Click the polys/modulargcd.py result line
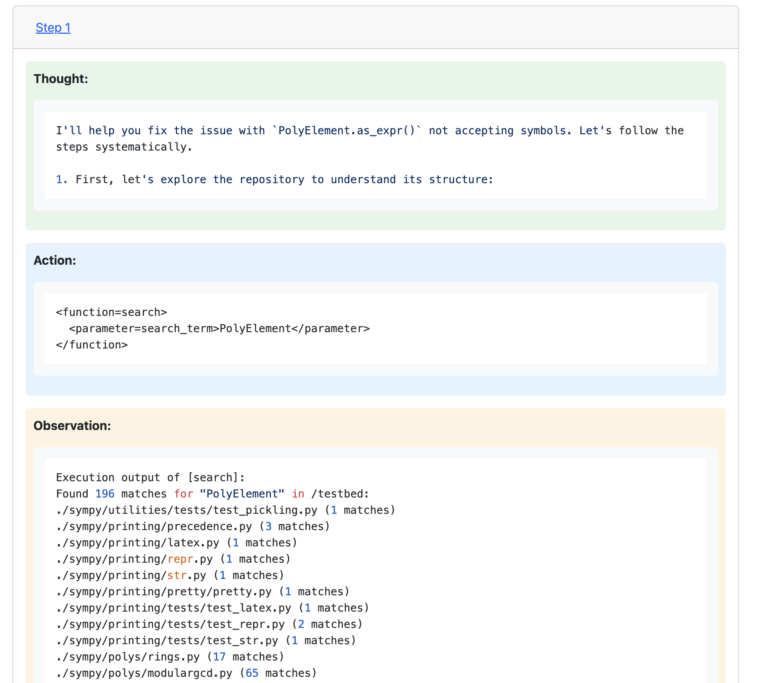 click(186, 673)
